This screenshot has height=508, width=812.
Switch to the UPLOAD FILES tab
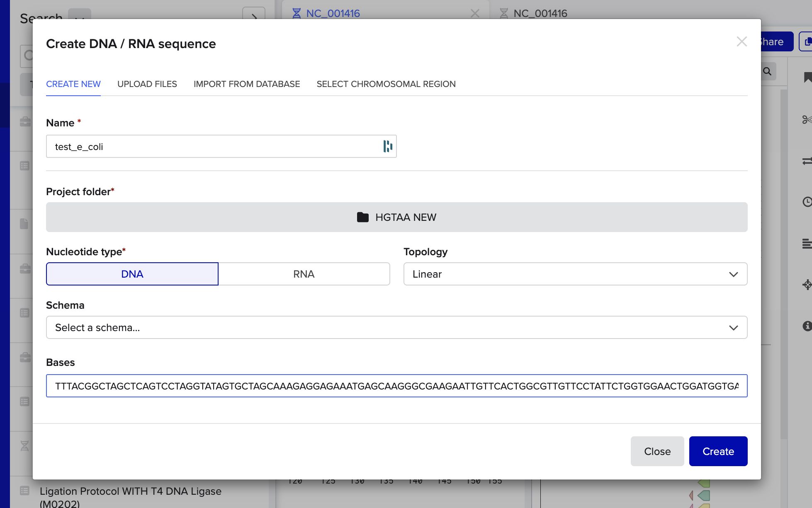click(x=147, y=84)
